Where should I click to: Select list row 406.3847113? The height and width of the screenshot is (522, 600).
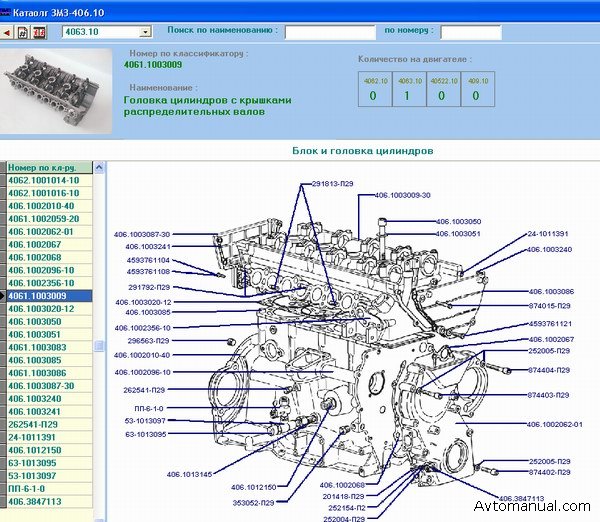coord(49,502)
